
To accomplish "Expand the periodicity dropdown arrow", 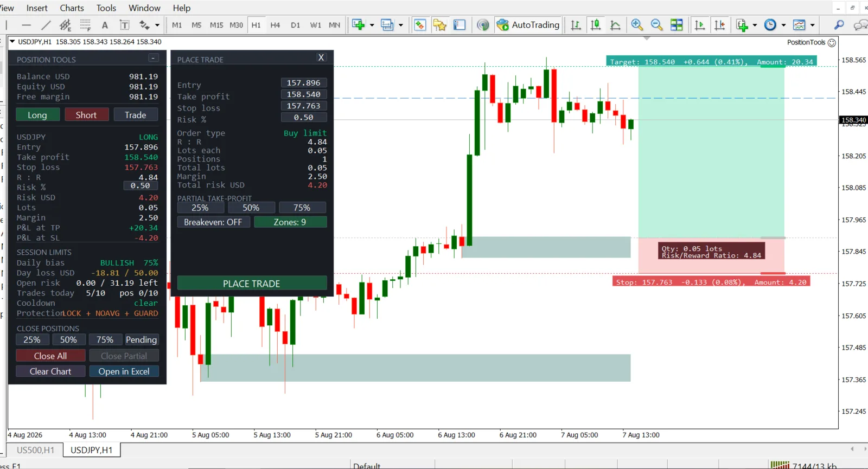I will [783, 25].
